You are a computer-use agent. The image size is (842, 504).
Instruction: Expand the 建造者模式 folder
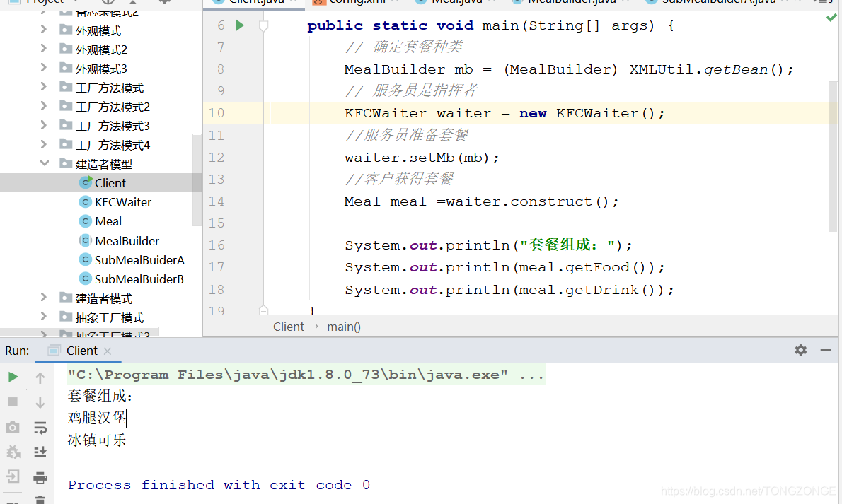click(44, 298)
